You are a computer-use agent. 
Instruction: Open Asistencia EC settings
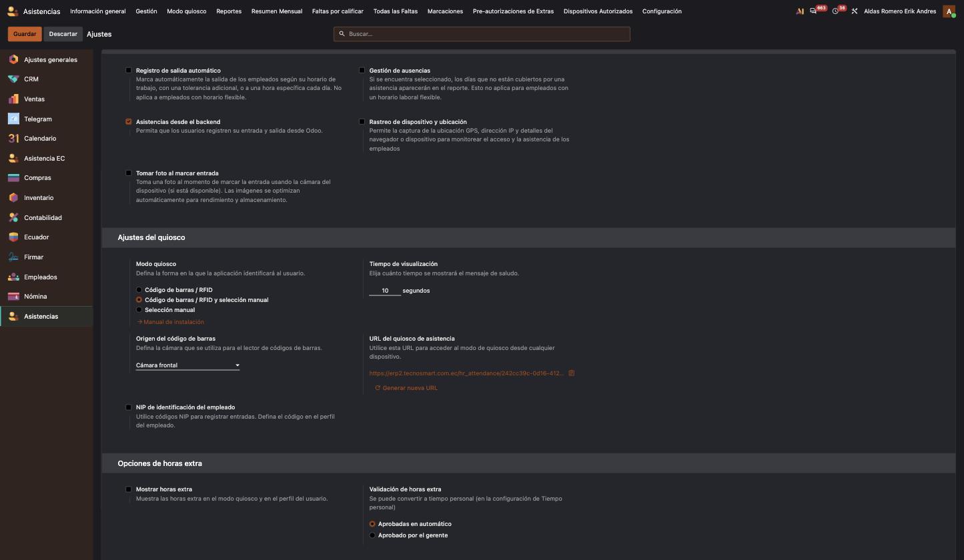[x=46, y=159]
